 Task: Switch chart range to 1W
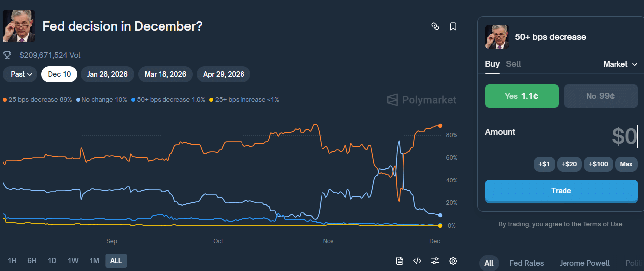point(73,261)
